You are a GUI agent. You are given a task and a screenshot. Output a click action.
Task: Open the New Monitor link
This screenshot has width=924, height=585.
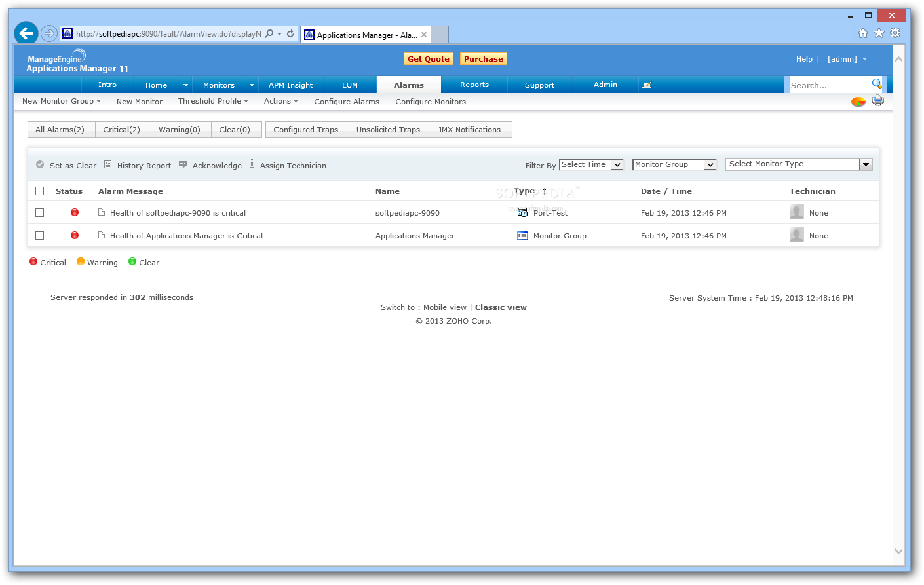(140, 102)
